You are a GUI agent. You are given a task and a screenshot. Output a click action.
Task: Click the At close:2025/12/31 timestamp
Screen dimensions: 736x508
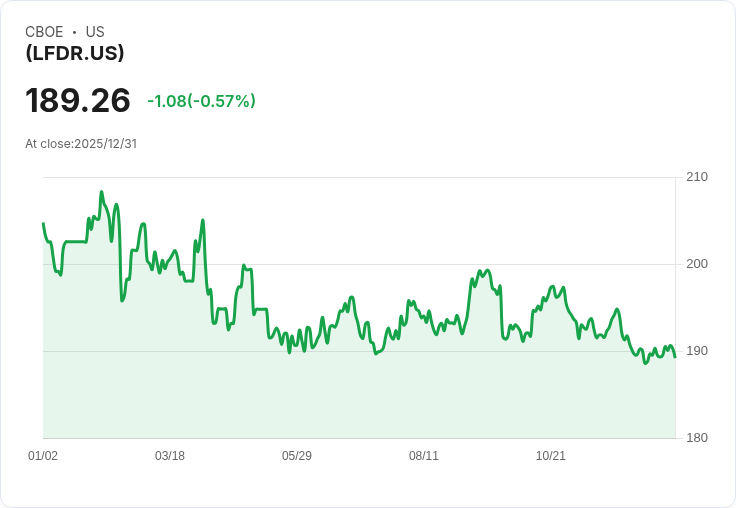pyautogui.click(x=81, y=143)
